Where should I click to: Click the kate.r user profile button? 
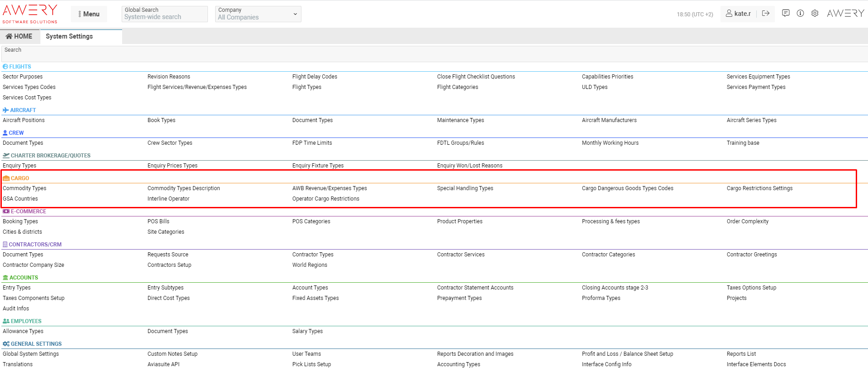(738, 14)
